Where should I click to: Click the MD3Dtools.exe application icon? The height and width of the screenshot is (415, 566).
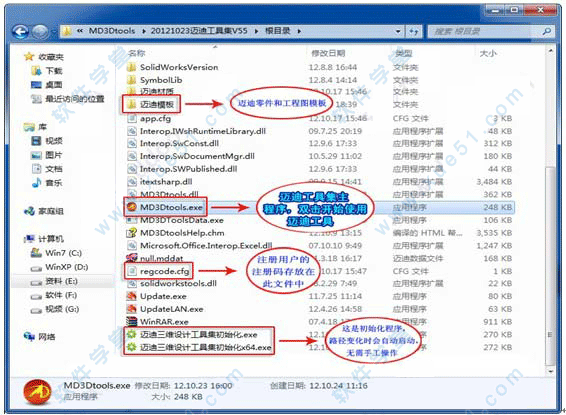pyautogui.click(x=131, y=208)
